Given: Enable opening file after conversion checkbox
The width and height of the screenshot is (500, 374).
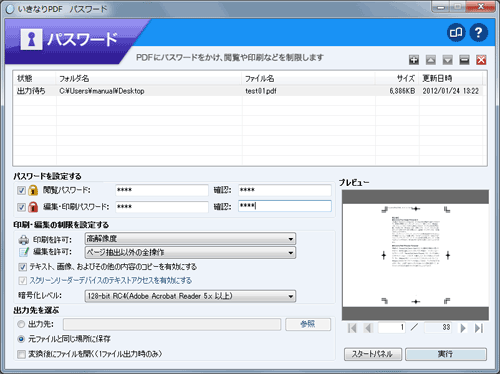Looking at the screenshot, I should [x=22, y=354].
